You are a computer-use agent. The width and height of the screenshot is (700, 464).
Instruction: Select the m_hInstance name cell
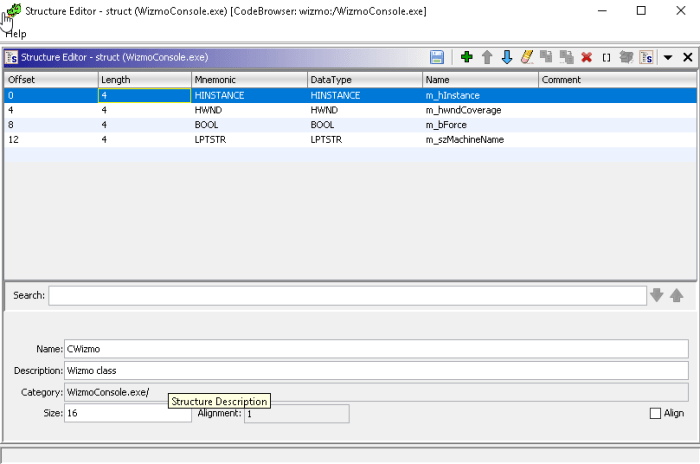pos(480,96)
